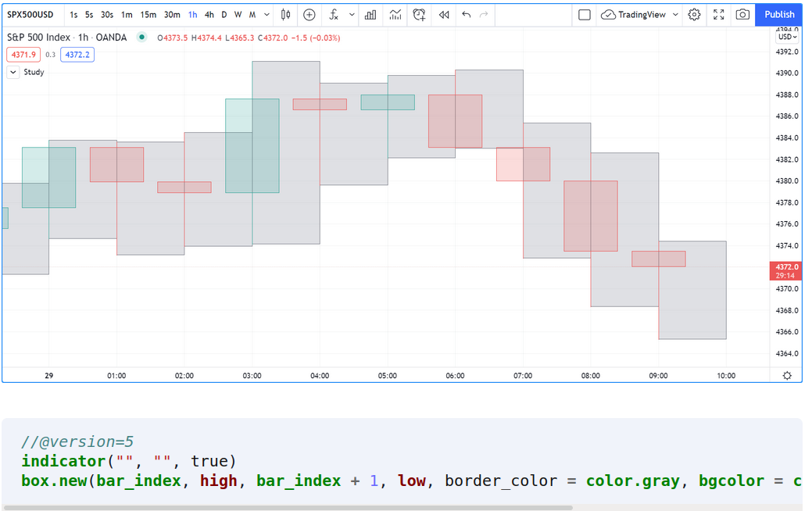Click the red 4371.9 sell price button

click(23, 55)
